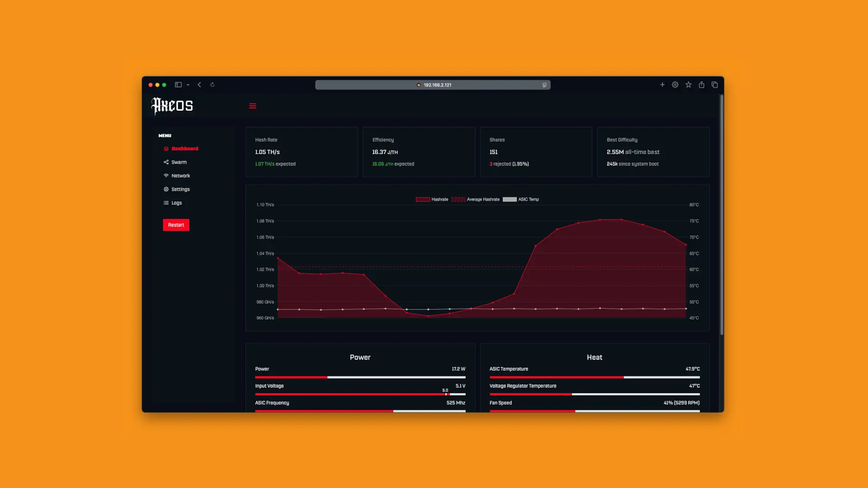The height and width of the screenshot is (488, 868).
Task: Open the sidebar button's dropdown chevron
Action: point(188,84)
